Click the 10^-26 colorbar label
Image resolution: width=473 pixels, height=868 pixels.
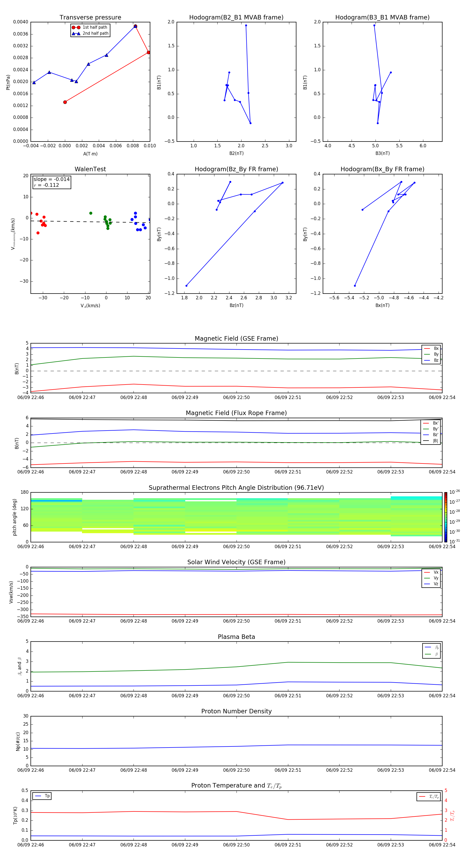pyautogui.click(x=455, y=492)
